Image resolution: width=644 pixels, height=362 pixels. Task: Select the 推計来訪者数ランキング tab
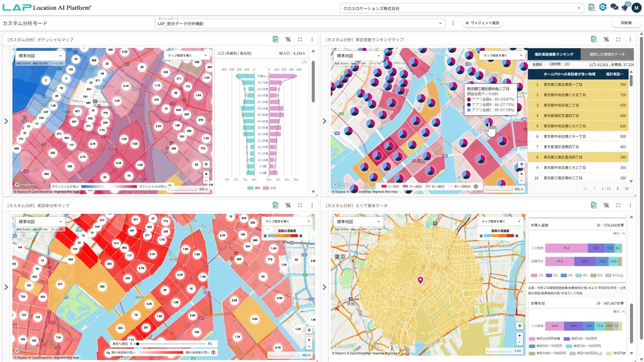click(x=554, y=54)
